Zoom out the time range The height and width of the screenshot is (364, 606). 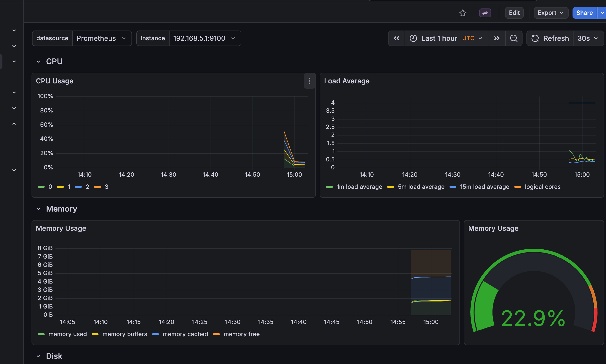[x=514, y=38]
